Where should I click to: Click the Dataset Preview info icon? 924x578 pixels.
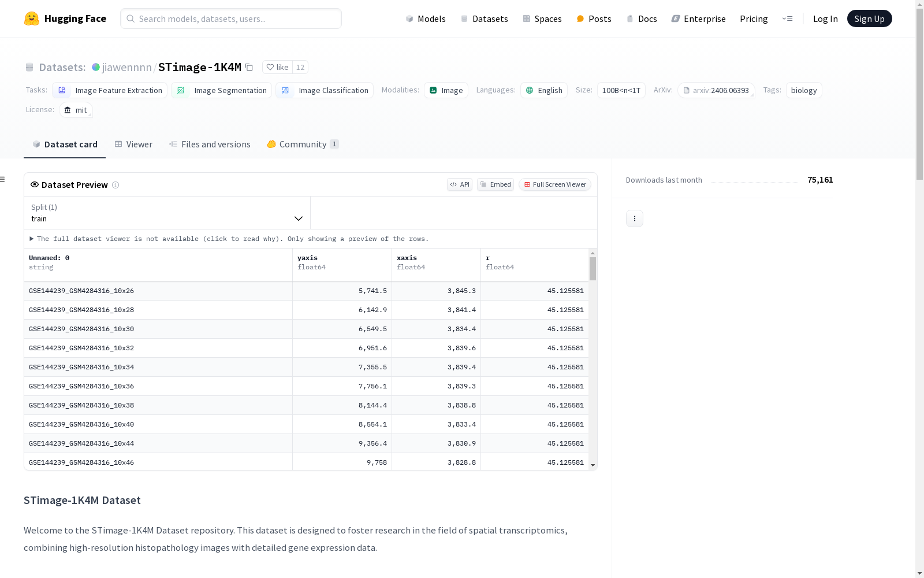(115, 185)
